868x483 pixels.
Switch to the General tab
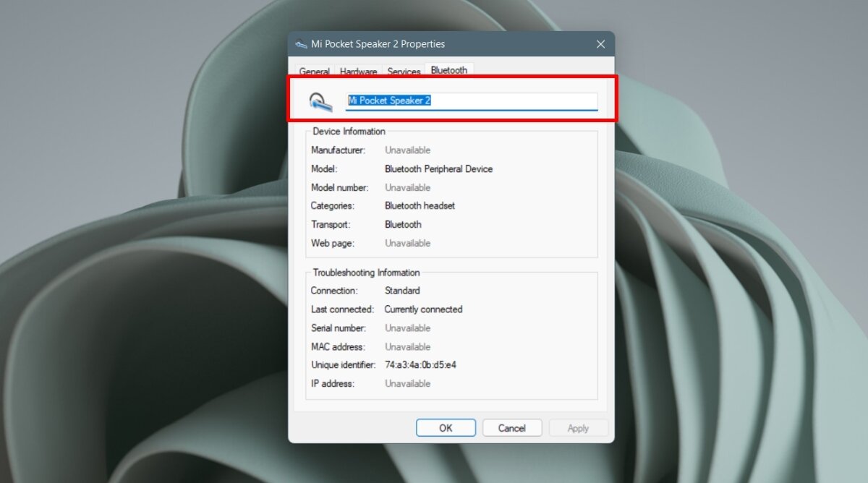pos(315,71)
